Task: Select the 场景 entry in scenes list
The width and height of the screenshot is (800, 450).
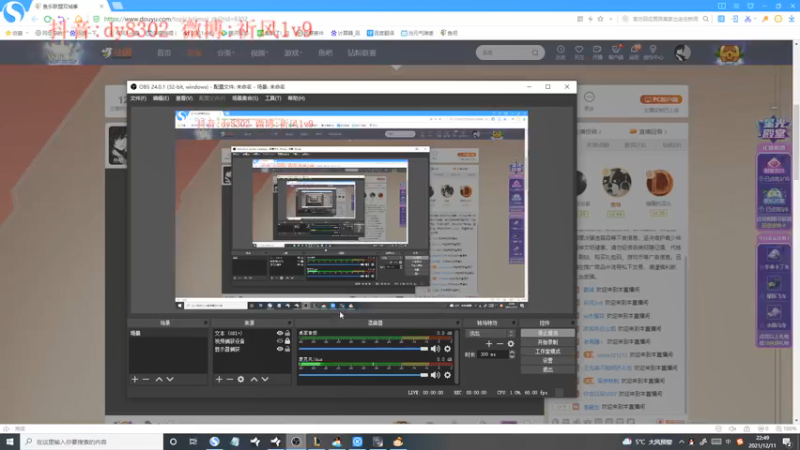Action: 167,333
